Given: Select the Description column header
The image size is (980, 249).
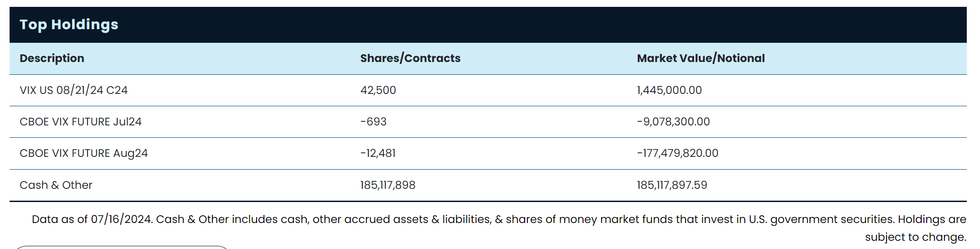Looking at the screenshot, I should tap(52, 58).
